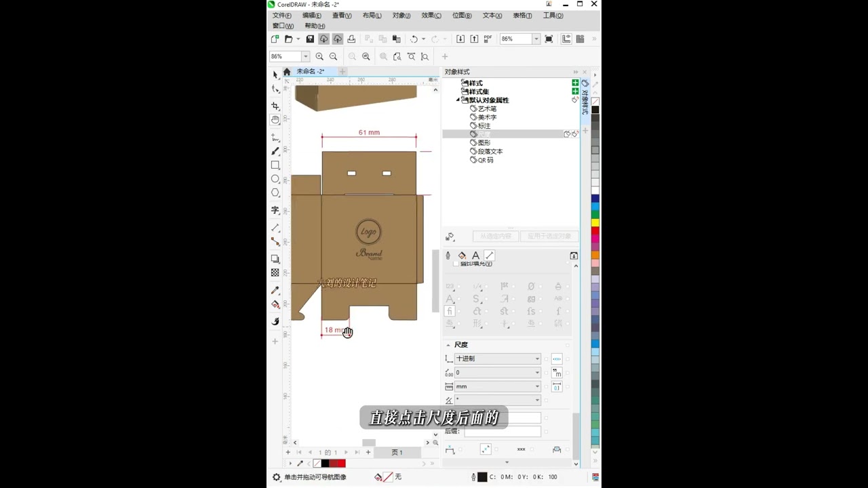Image resolution: width=868 pixels, height=488 pixels.
Task: Collapse the 默认对象属性 tree node
Action: [x=458, y=100]
